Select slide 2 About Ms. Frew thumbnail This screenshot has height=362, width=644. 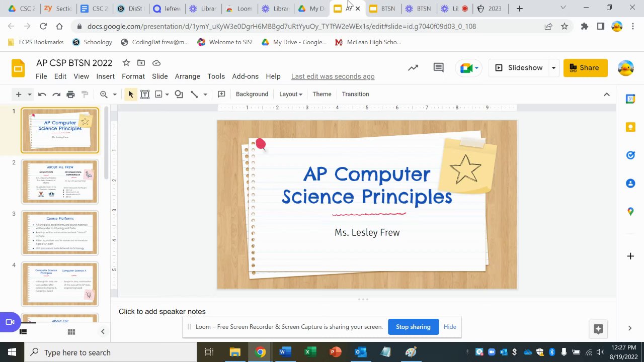click(60, 182)
